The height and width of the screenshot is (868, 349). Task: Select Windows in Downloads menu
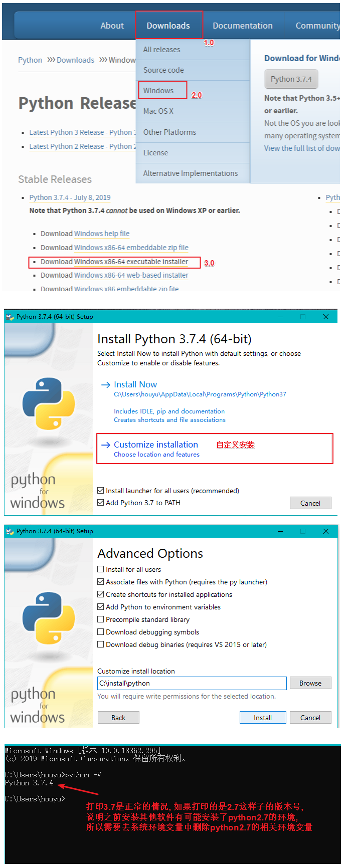pyautogui.click(x=193, y=91)
